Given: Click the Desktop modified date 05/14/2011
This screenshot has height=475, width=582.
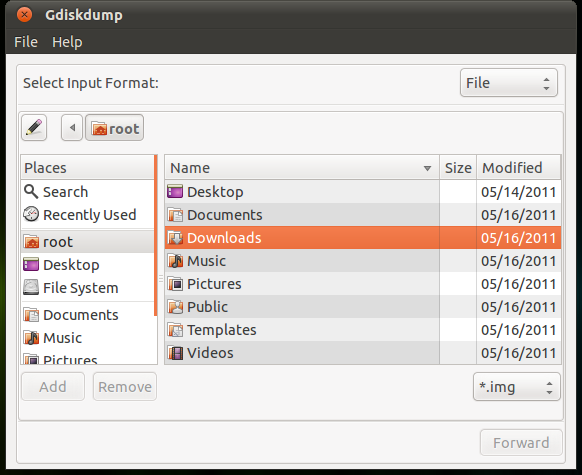Looking at the screenshot, I should click(519, 192).
